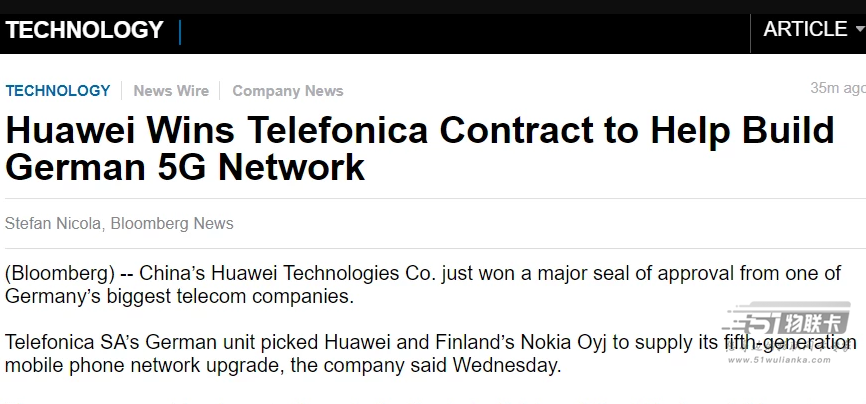Click the Bloomberg News source in byline
Screen dimensions: 866x404
pyautogui.click(x=172, y=223)
